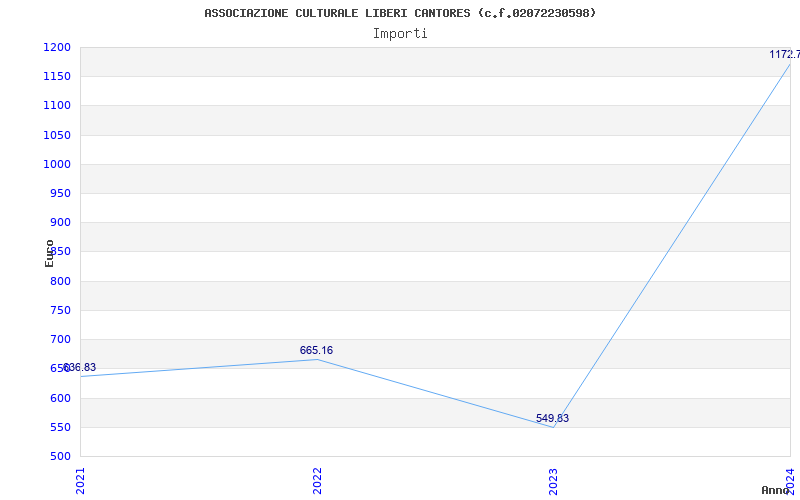The width and height of the screenshot is (800, 500).
Task: Click the 2023 x-axis label
Action: tap(554, 481)
